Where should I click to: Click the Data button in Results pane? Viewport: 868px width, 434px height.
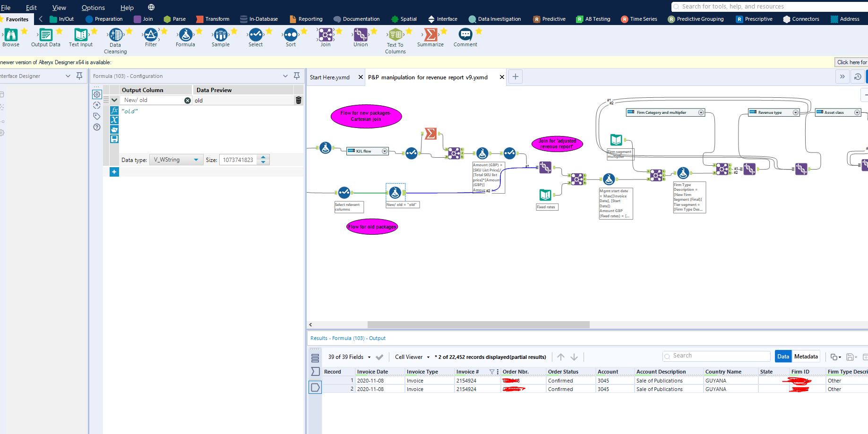[x=782, y=356]
